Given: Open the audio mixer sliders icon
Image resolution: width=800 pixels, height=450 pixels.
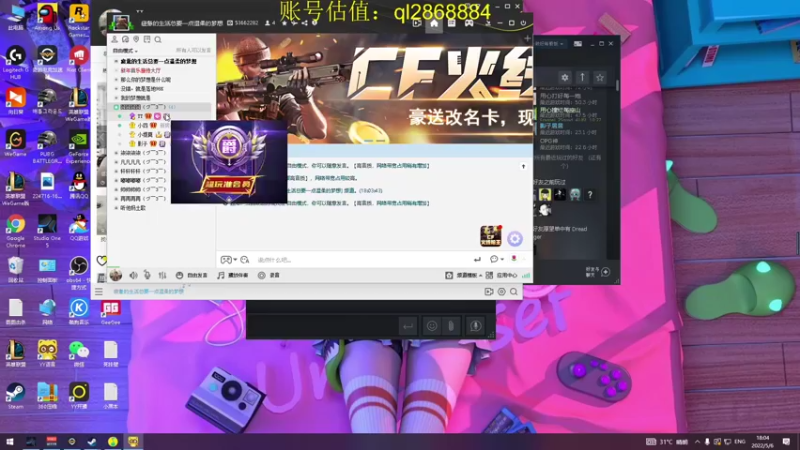Looking at the screenshot, I should [x=162, y=275].
